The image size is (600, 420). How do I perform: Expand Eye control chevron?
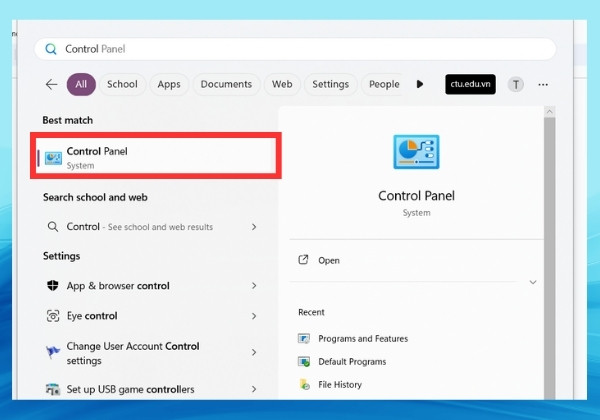coord(254,316)
